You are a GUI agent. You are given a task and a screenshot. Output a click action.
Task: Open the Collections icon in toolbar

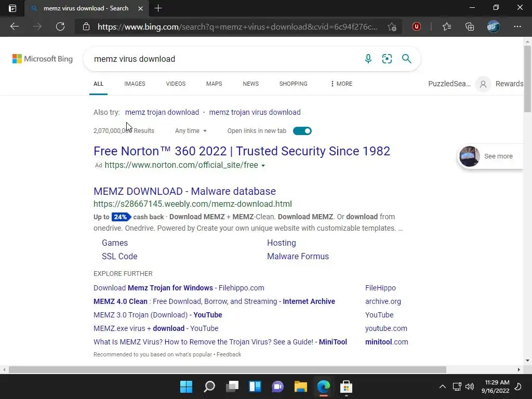point(470,26)
